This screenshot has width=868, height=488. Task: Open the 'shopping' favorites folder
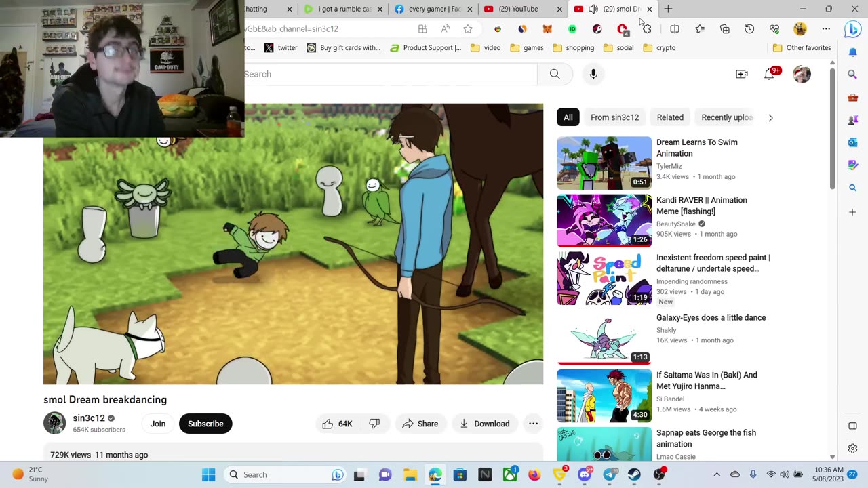tap(574, 48)
